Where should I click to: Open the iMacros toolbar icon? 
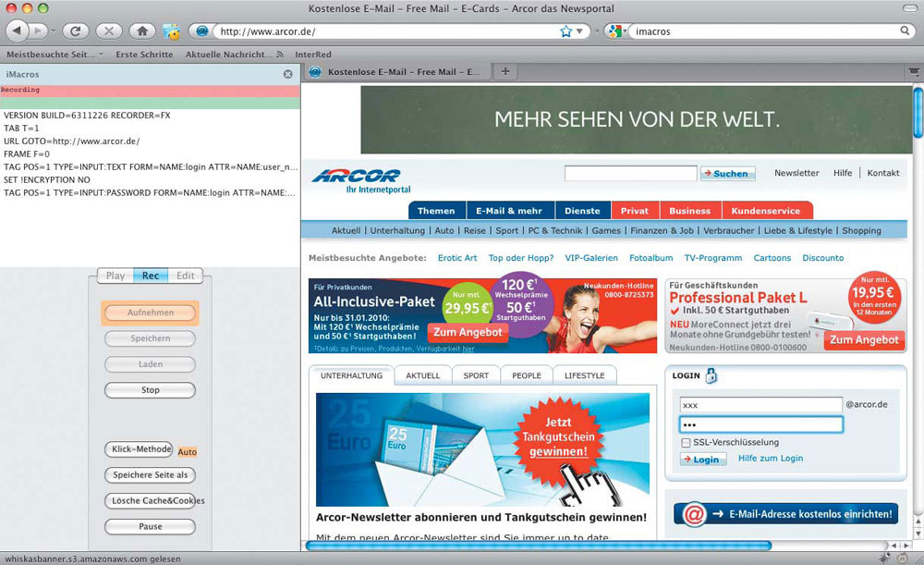[172, 31]
